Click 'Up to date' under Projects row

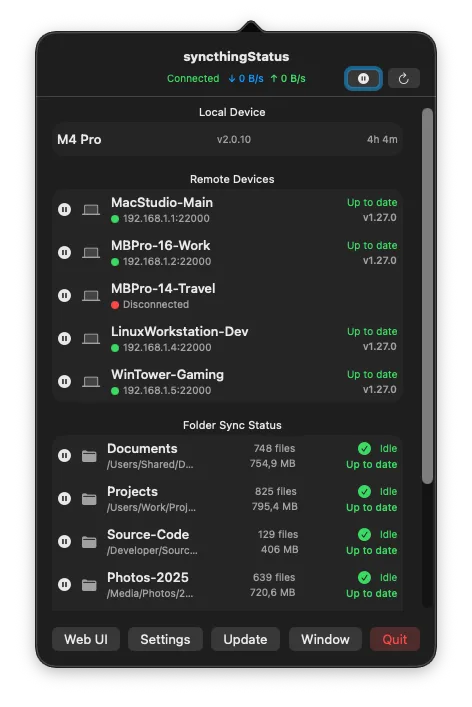[371, 508]
